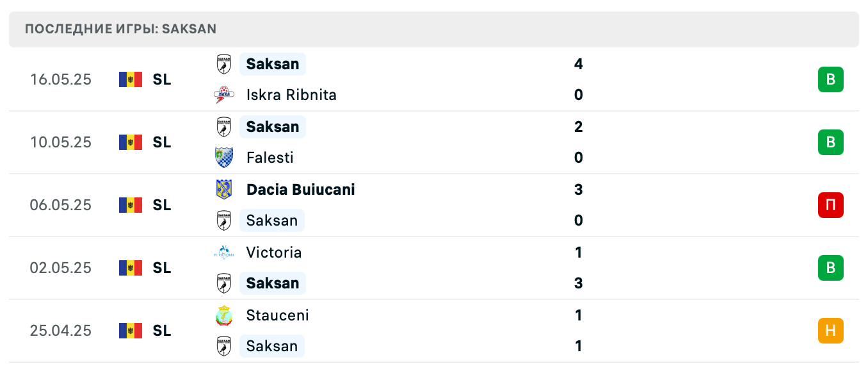Click Moldova flag in 25.04.25 row
This screenshot has width=868, height=373.
pos(131,331)
